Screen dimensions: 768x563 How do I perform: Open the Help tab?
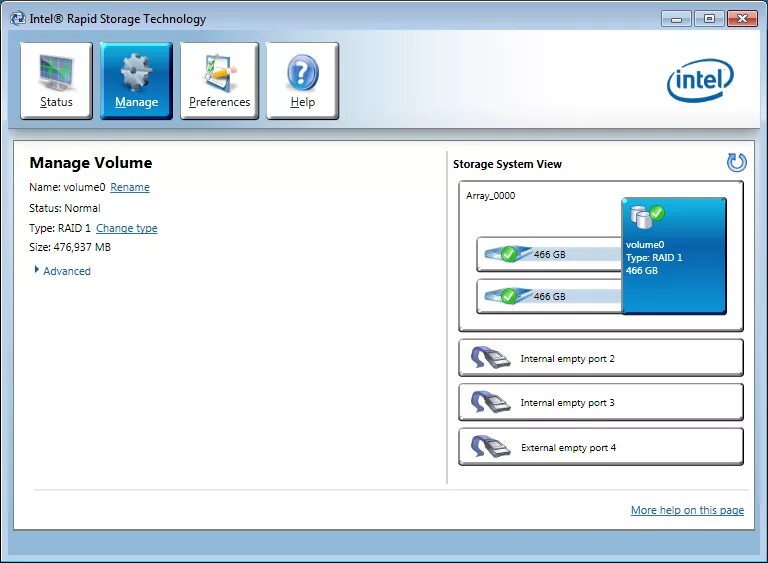302,80
